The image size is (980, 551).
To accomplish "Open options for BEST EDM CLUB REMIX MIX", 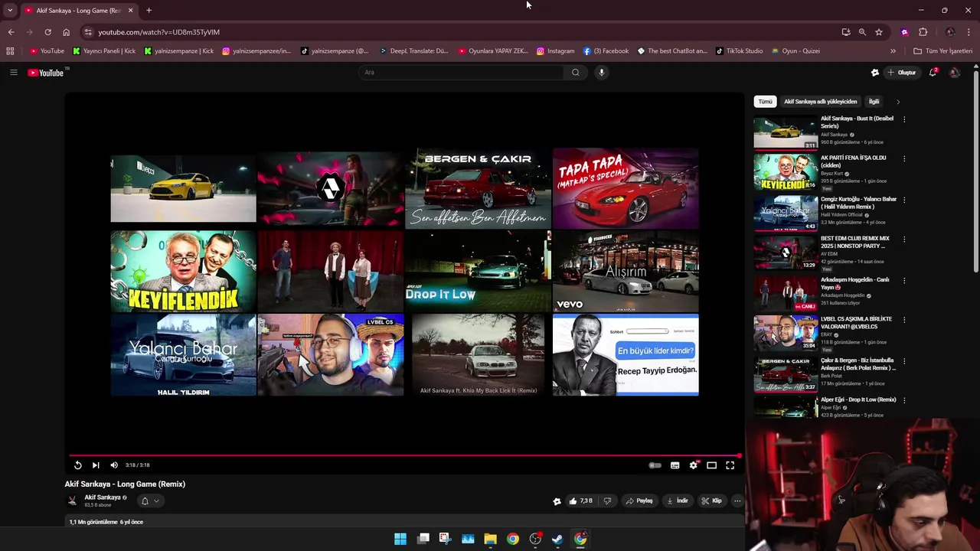I will point(904,240).
